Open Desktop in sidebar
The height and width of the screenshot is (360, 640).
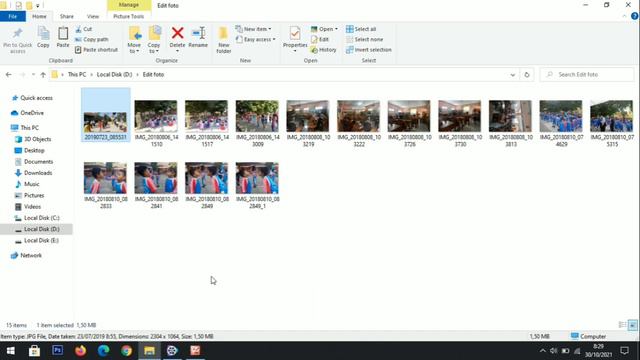[30, 150]
